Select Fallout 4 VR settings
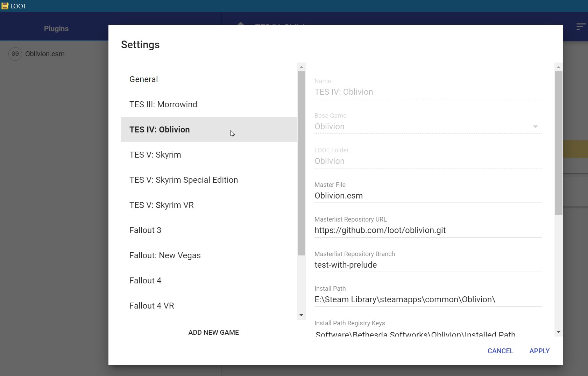588x376 pixels. pyautogui.click(x=151, y=305)
